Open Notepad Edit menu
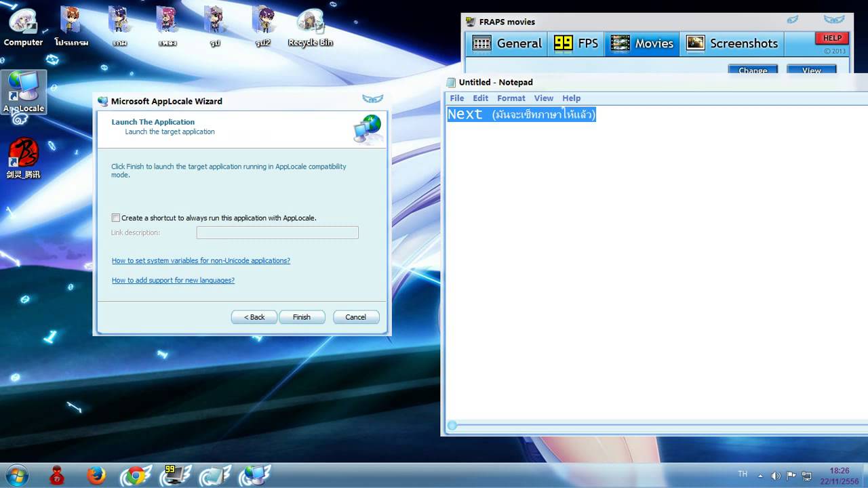Screen dimensions: 868x488 480,98
